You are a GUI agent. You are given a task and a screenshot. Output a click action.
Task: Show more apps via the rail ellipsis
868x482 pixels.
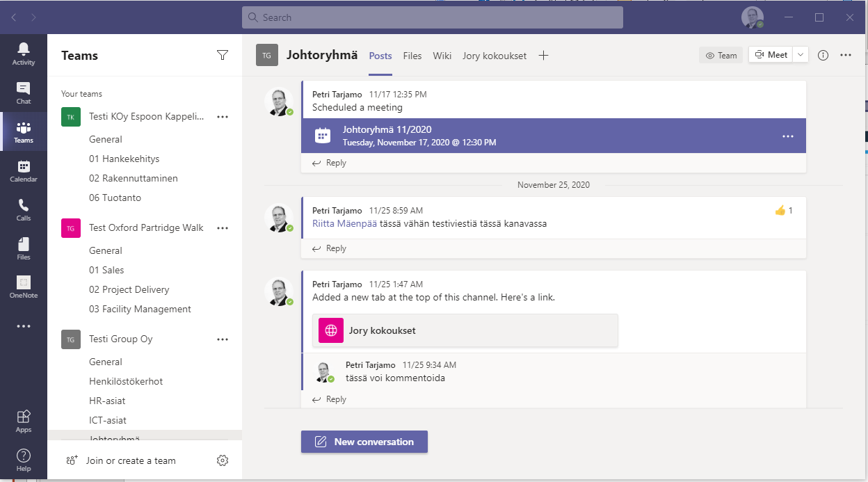point(24,326)
